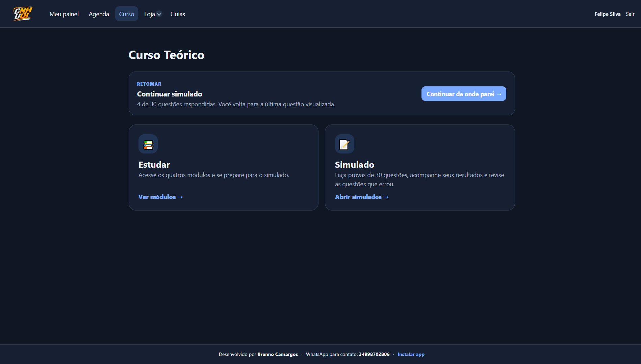The width and height of the screenshot is (641, 364).
Task: Open Abrir simulados link
Action: point(362,197)
